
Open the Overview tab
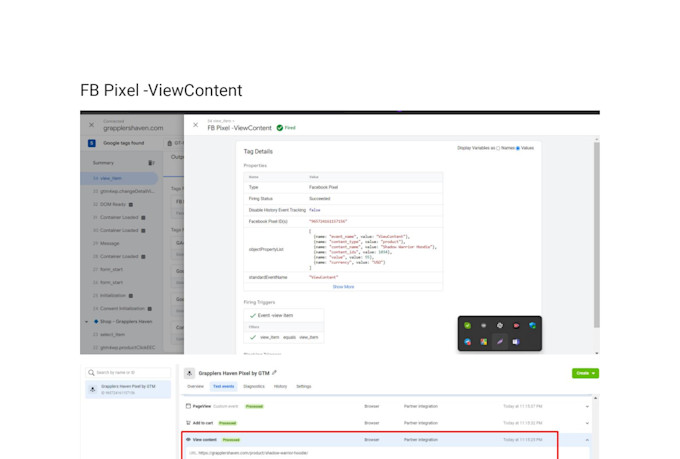point(195,386)
